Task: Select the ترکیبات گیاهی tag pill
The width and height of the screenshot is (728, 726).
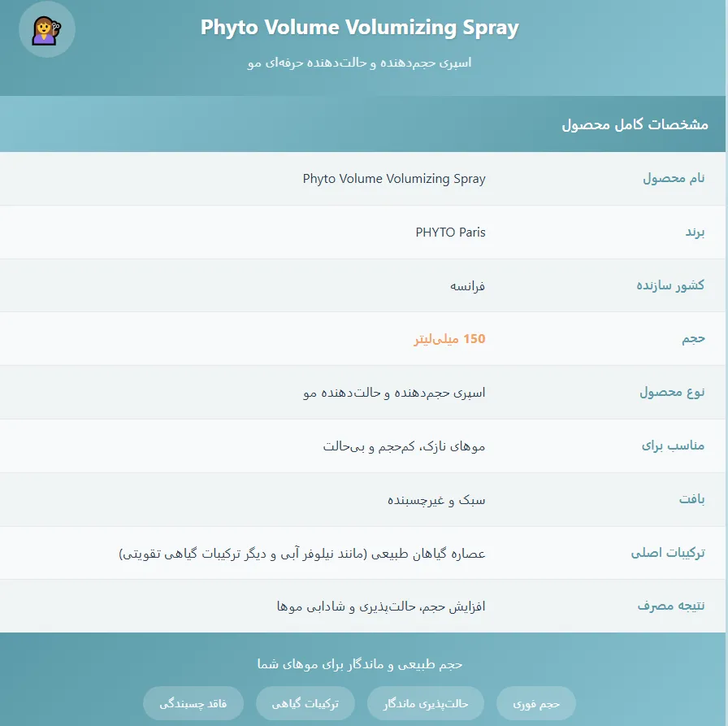Action: (305, 704)
